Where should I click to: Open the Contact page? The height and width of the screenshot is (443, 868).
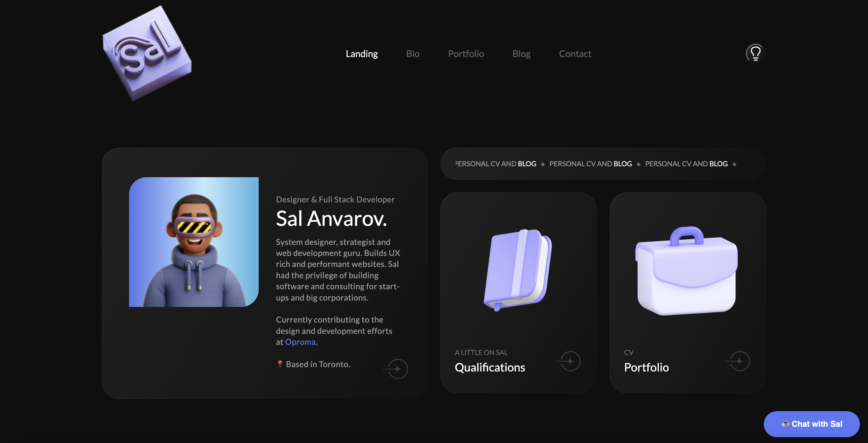point(575,54)
